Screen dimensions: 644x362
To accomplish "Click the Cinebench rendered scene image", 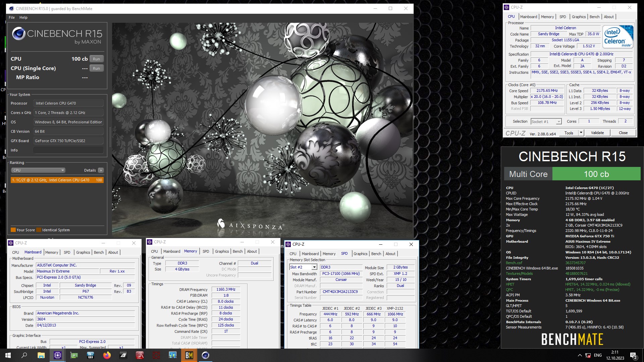I will coord(262,130).
